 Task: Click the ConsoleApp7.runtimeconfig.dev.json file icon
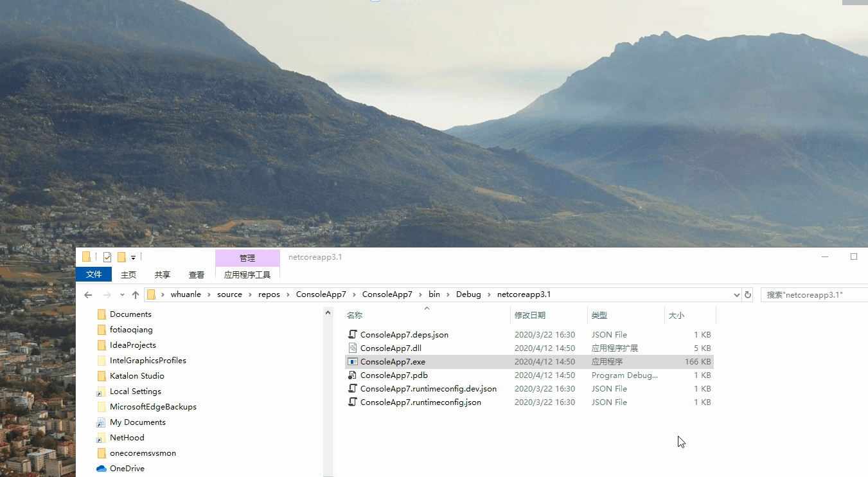(352, 388)
